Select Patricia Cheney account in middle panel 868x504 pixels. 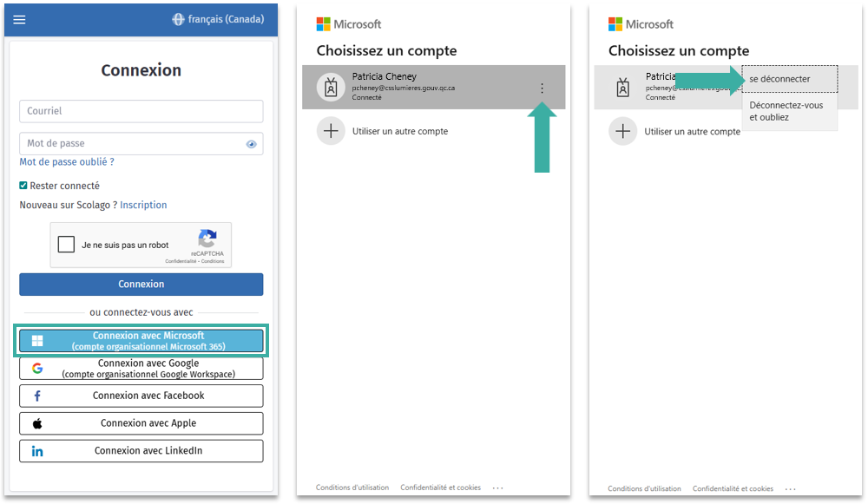tap(433, 87)
